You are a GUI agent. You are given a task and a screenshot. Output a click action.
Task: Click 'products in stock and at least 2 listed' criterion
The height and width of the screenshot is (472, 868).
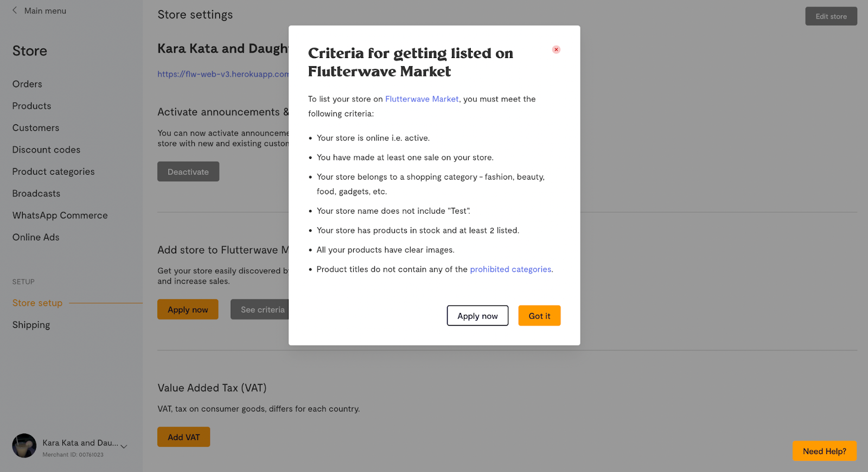[x=418, y=230]
